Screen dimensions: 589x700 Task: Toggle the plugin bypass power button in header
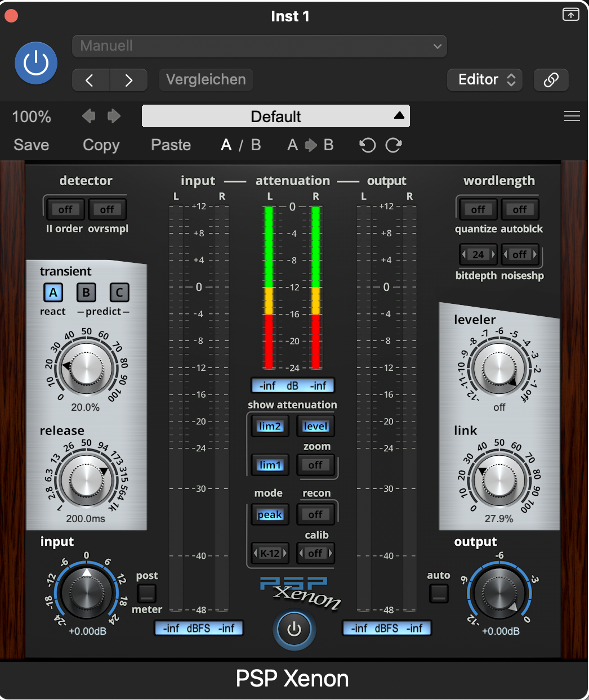point(36,62)
